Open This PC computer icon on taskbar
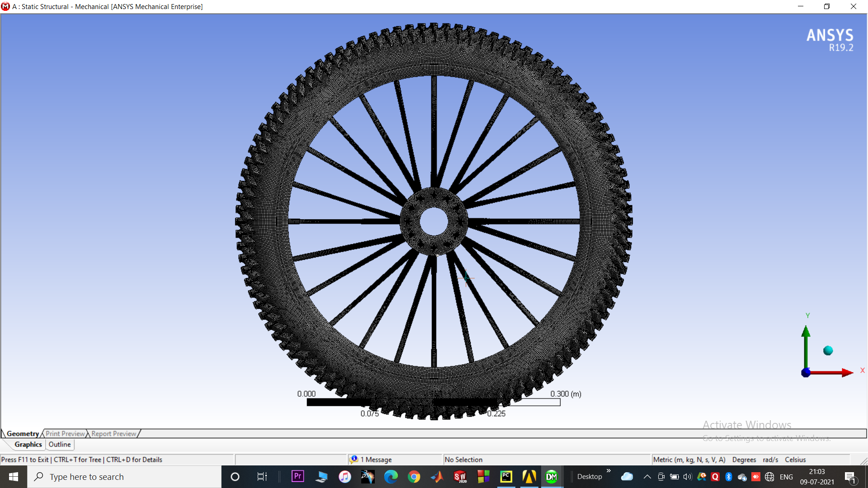 pos(321,477)
